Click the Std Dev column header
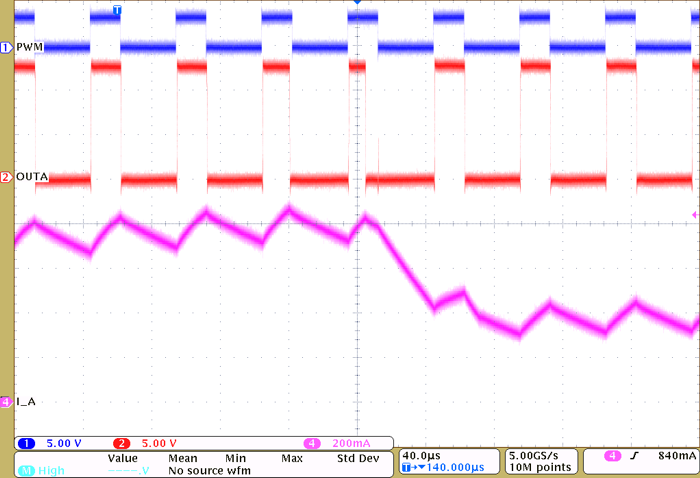This screenshot has height=478, width=700. click(x=358, y=458)
